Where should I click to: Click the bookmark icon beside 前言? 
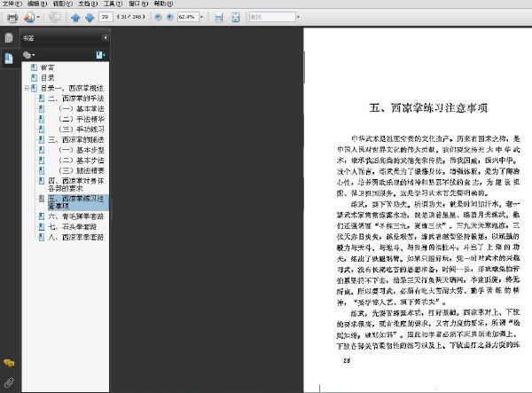coord(34,67)
